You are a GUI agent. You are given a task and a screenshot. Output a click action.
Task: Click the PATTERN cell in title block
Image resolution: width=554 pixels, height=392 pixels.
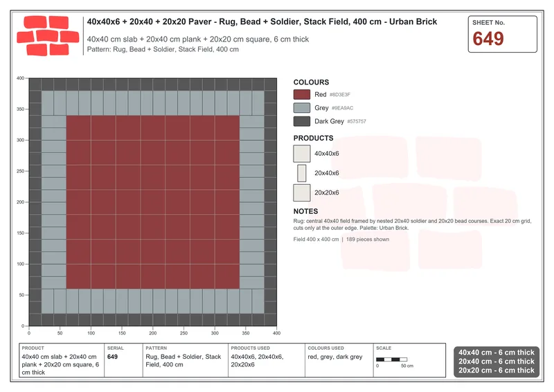tap(186, 360)
